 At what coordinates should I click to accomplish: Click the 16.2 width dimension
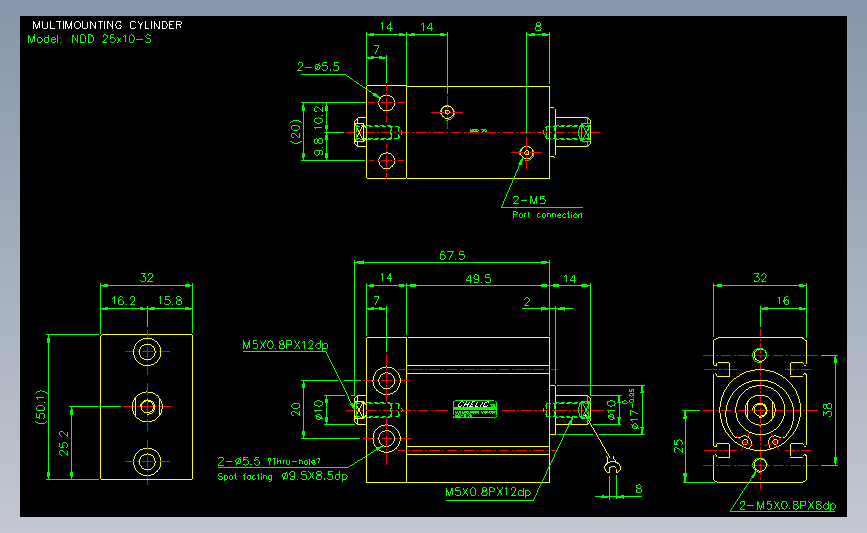pos(123,301)
